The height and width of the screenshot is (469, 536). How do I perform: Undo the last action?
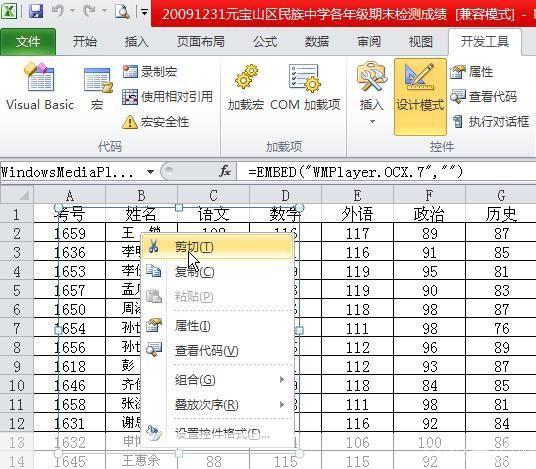58,12
